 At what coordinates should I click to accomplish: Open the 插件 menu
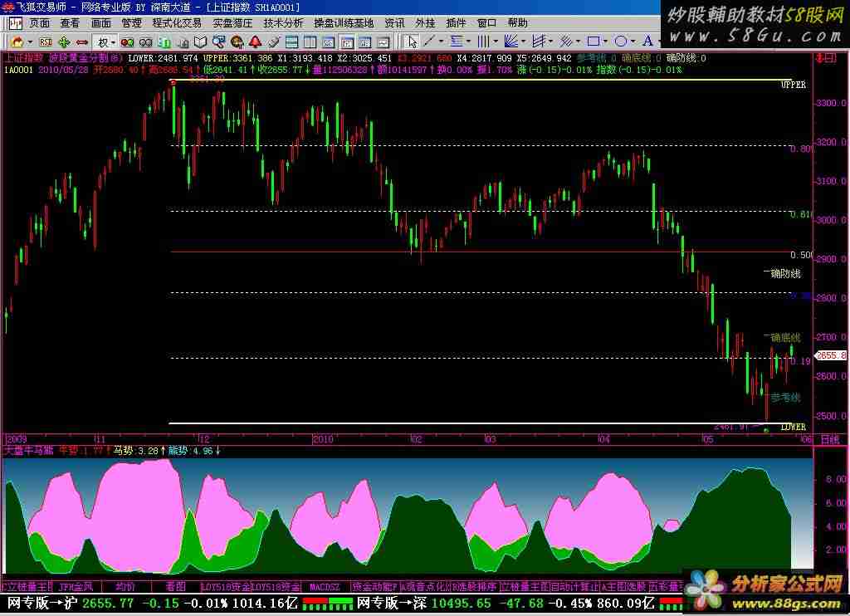pos(456,22)
